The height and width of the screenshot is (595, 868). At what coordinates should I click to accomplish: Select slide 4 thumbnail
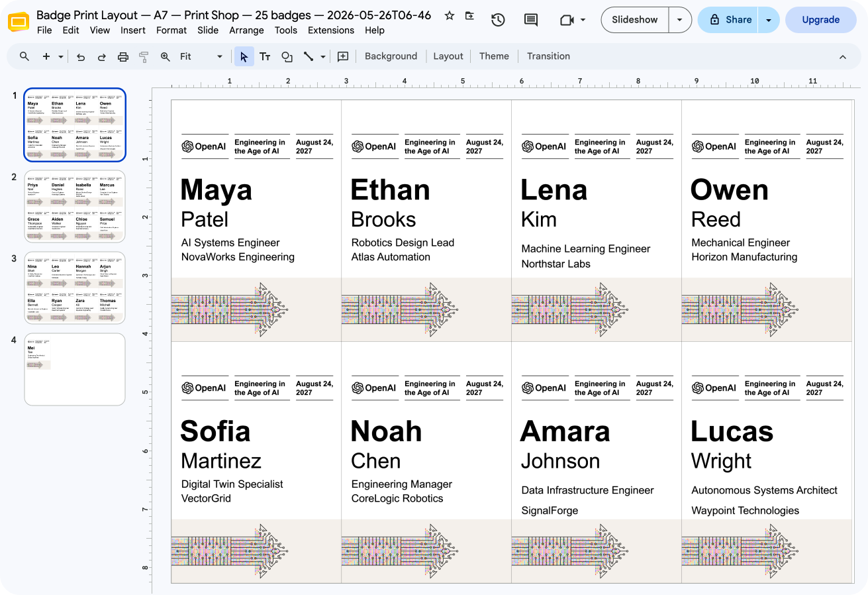click(75, 369)
